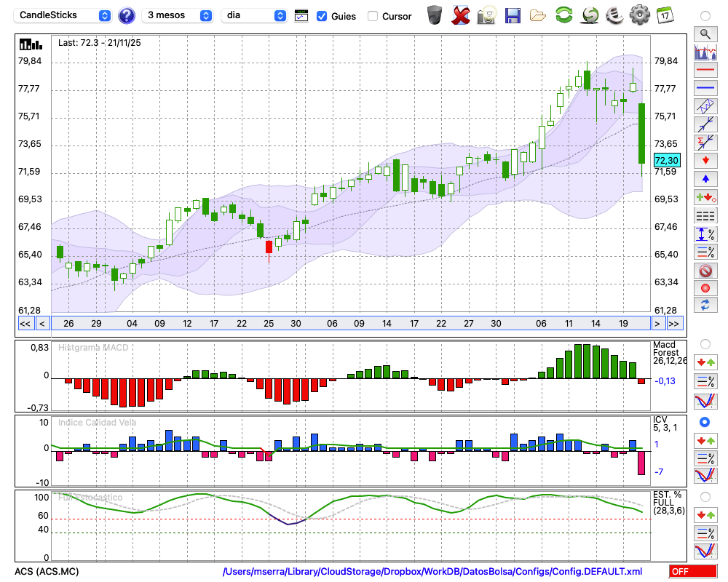The image size is (728, 582).
Task: Click the magnifying glass zoom tool
Action: (x=705, y=33)
